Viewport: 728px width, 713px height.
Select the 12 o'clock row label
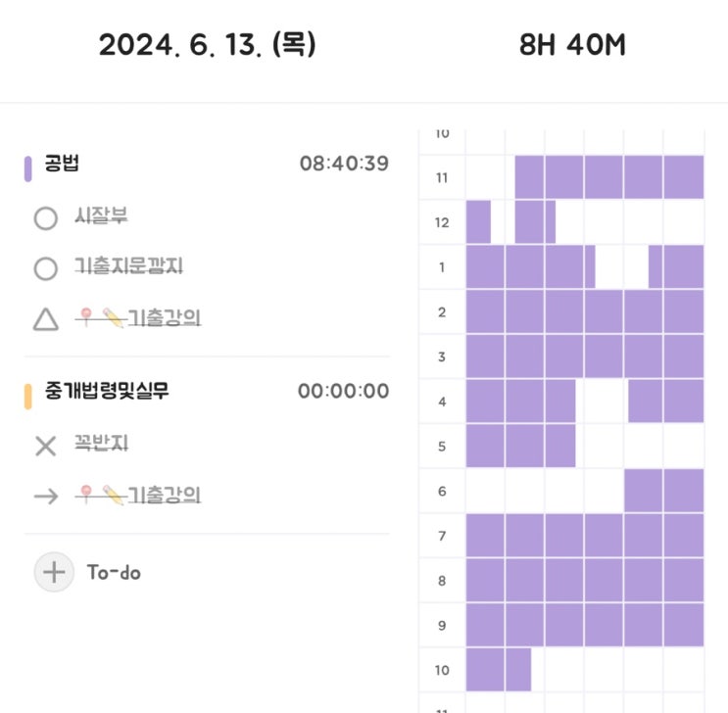pyautogui.click(x=442, y=222)
